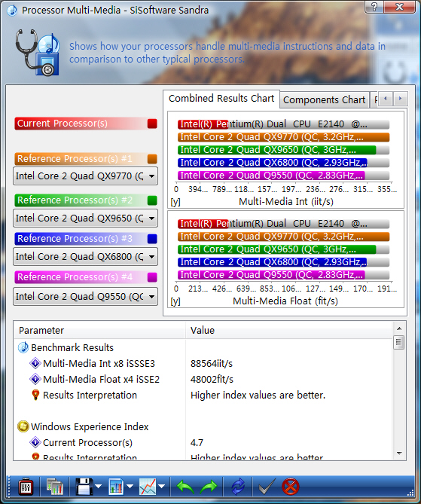This screenshot has height=504, width=421.
Task: Select the 4.7 processor index value
Action: [197, 443]
